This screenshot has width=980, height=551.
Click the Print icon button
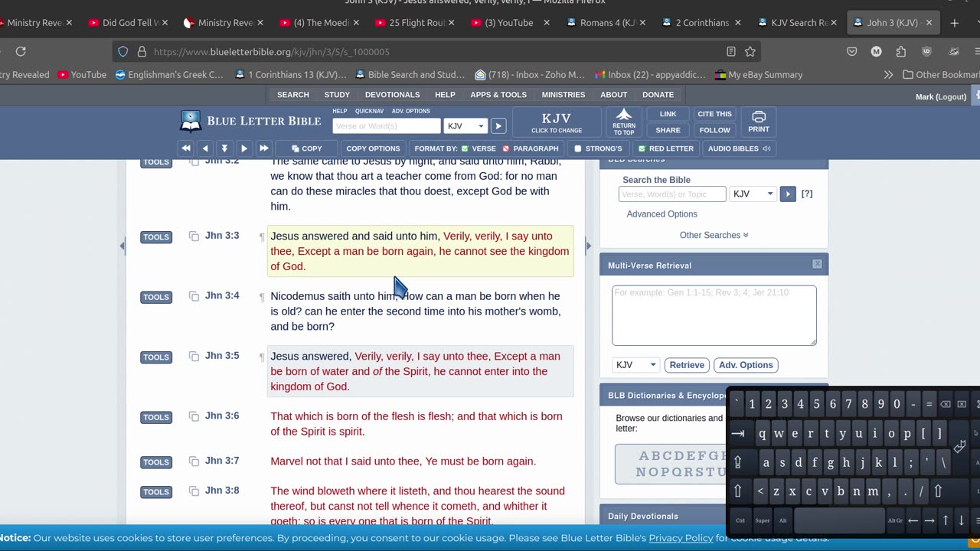pos(759,122)
